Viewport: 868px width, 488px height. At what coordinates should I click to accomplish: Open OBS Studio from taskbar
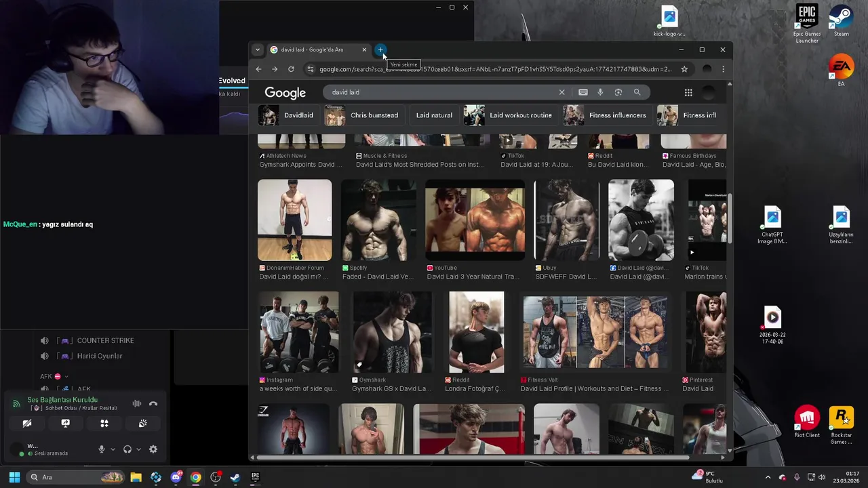pos(216,477)
